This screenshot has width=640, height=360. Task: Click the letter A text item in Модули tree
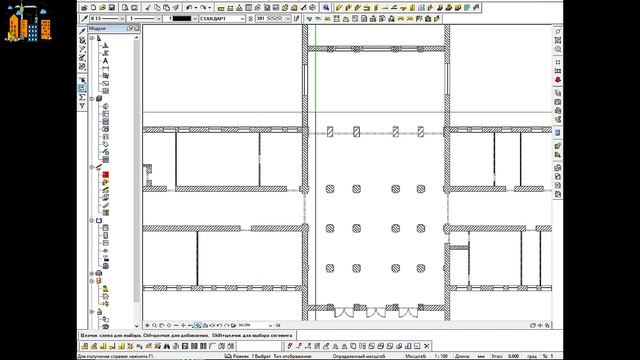pyautogui.click(x=105, y=61)
